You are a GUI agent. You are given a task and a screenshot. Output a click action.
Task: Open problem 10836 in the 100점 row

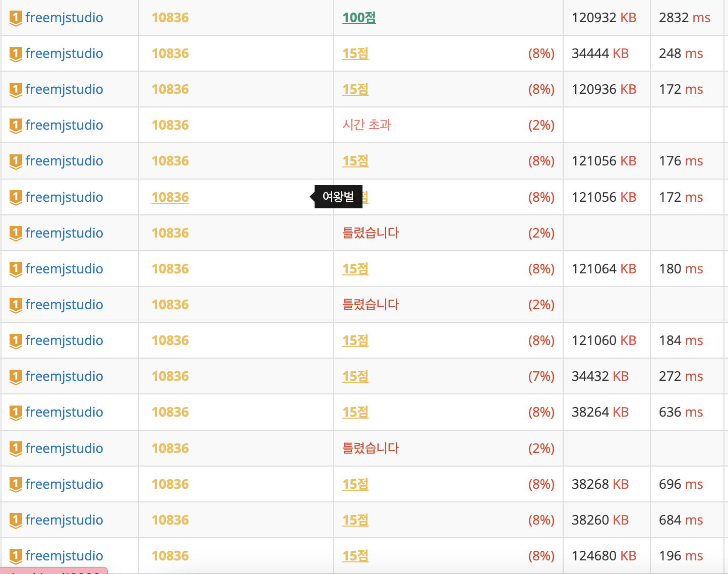tap(170, 18)
